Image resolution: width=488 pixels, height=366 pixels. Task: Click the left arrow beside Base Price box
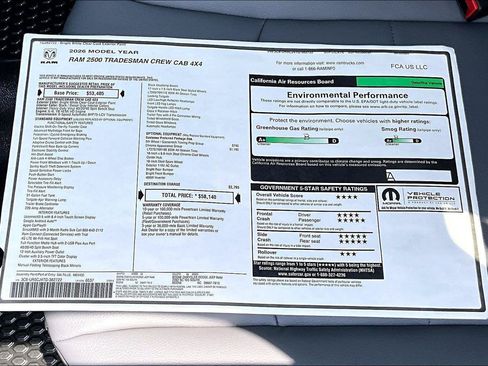pos(41,93)
